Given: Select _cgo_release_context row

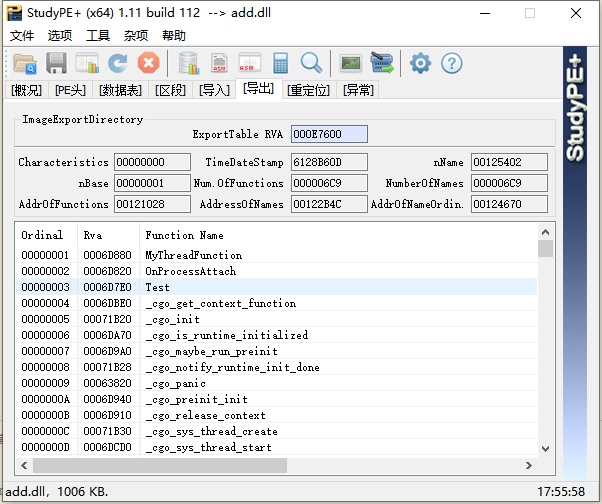Looking at the screenshot, I should click(276, 415).
